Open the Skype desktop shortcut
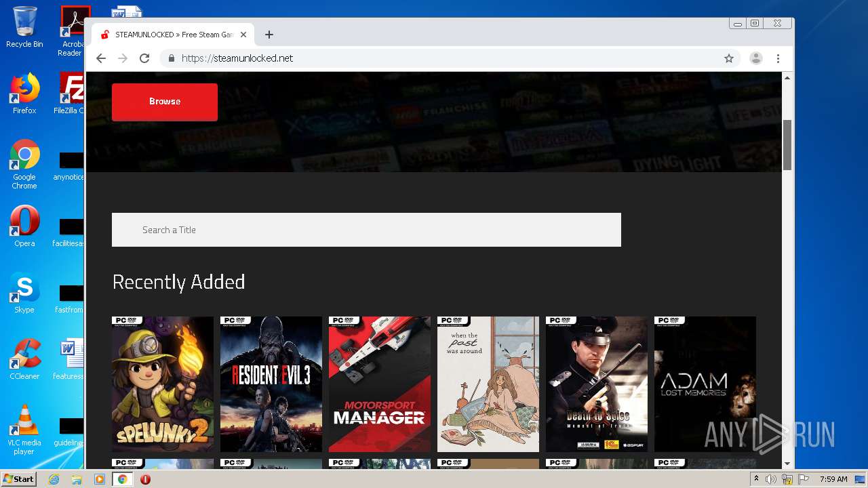868x488 pixels. coord(24,293)
